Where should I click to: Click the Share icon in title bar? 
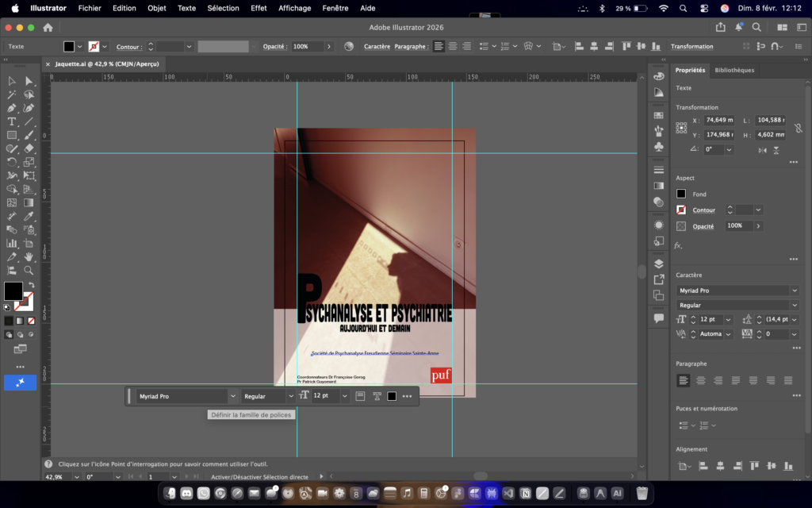click(720, 27)
